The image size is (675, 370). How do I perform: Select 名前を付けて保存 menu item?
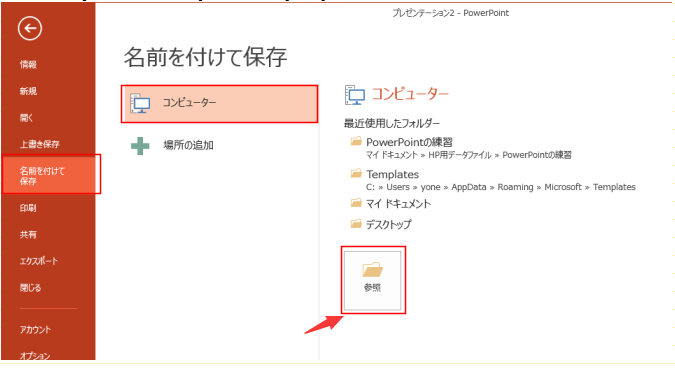click(x=49, y=176)
